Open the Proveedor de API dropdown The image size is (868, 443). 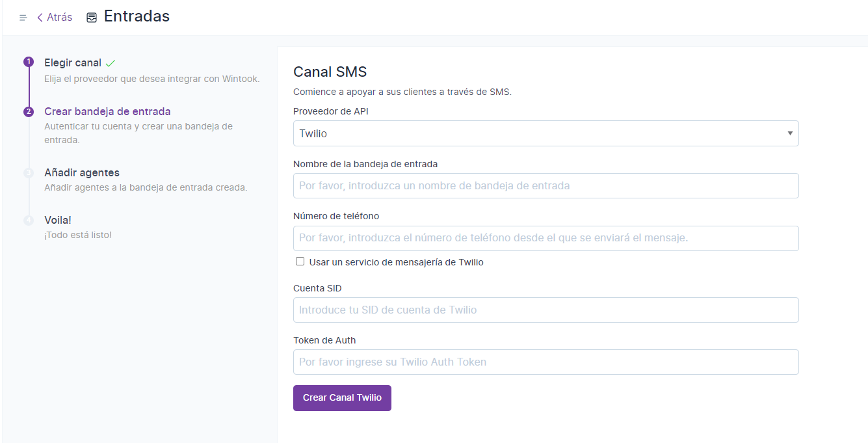pyautogui.click(x=546, y=133)
